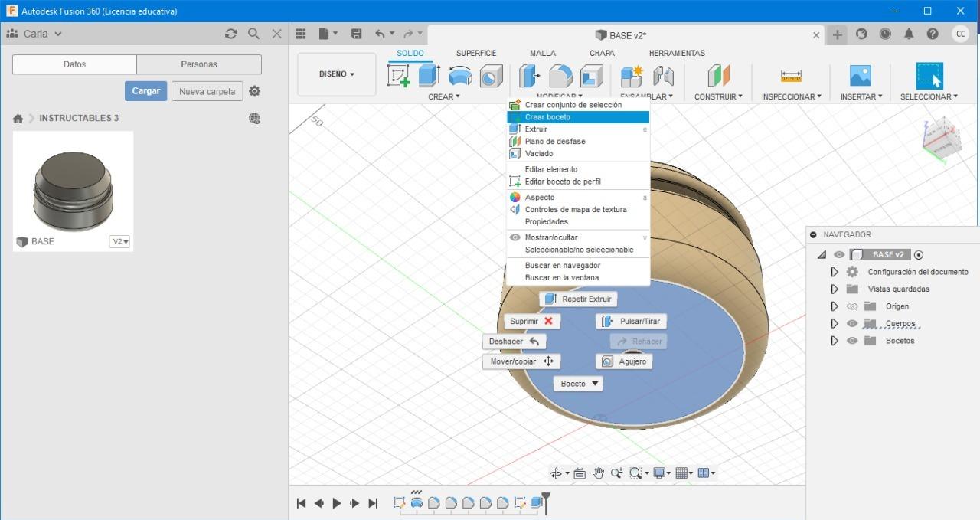Screen dimensions: 980x520
Task: Open search in the data panel
Action: click(253, 34)
